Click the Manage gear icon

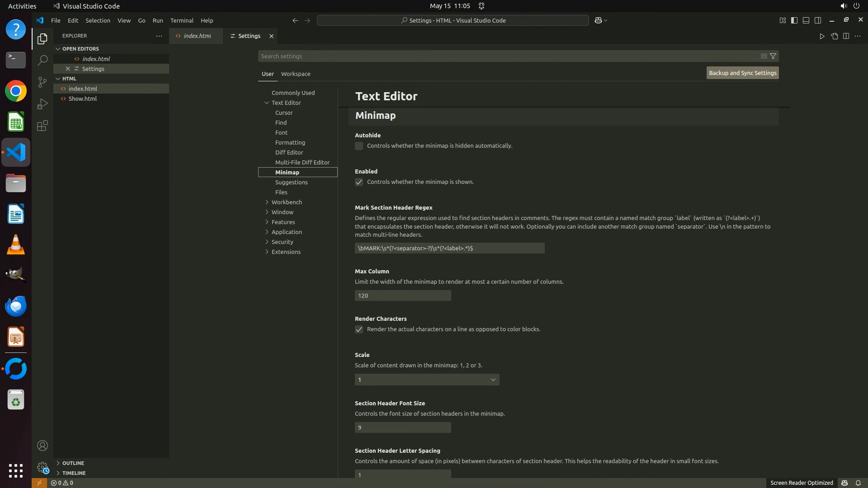point(42,467)
